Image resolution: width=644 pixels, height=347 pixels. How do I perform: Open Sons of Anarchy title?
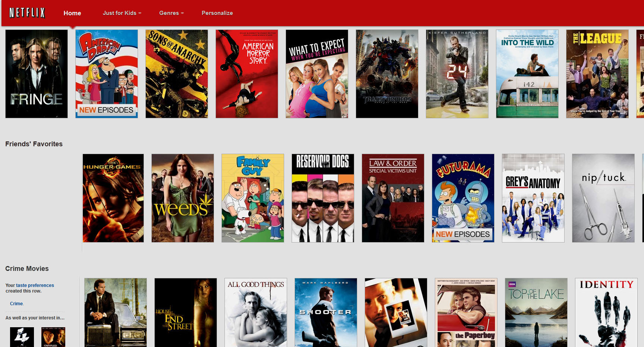177,74
